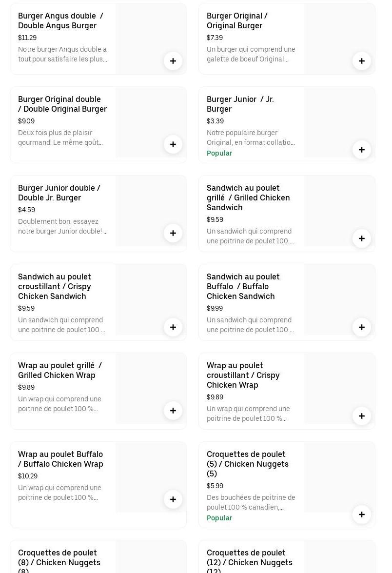Click Buffalo Chicken Sandwich description text

(251, 325)
